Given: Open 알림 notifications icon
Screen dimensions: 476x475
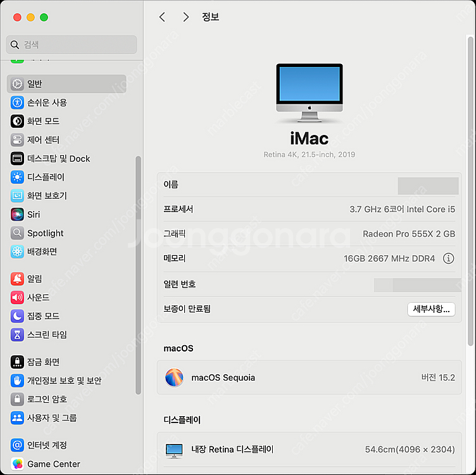Looking at the screenshot, I should pyautogui.click(x=17, y=279).
